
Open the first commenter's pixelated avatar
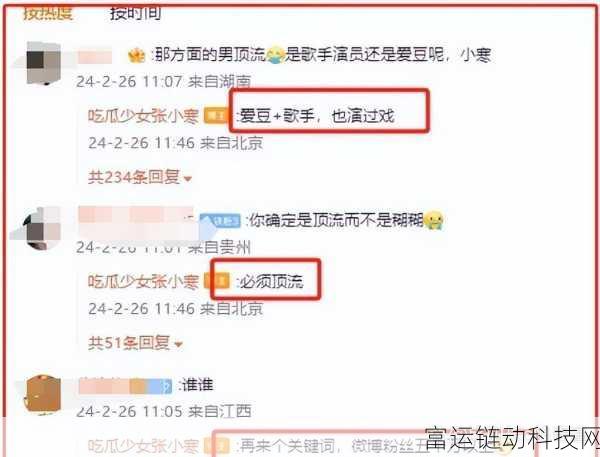pyautogui.click(x=44, y=64)
